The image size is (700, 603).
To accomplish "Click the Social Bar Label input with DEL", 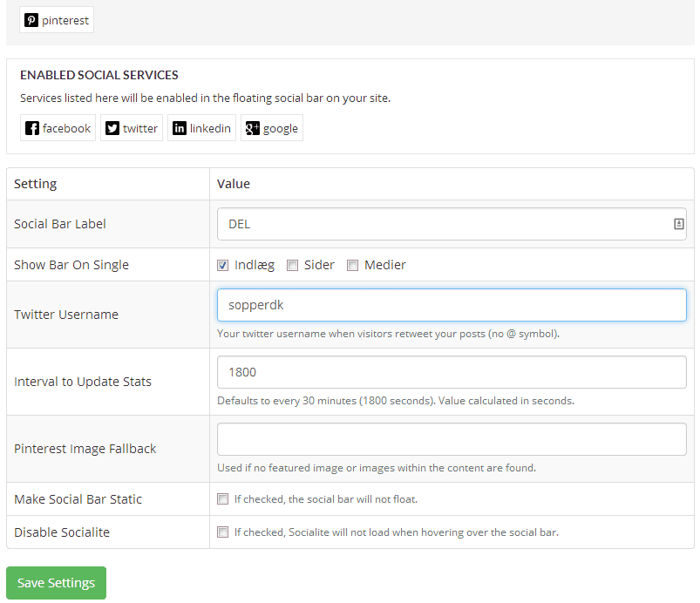I will 452,224.
